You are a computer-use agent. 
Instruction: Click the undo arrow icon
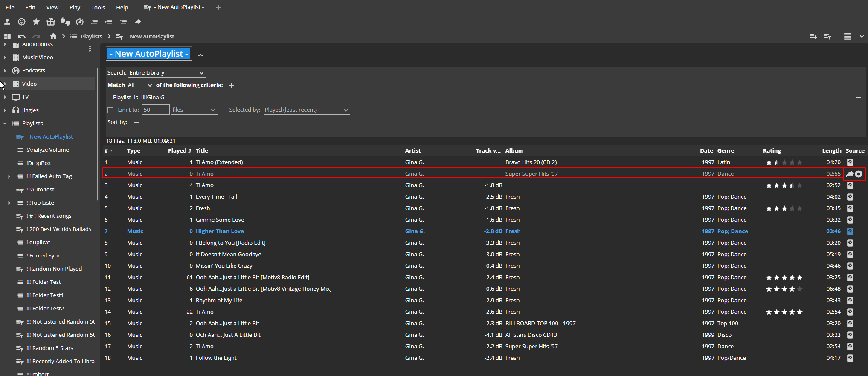click(22, 36)
